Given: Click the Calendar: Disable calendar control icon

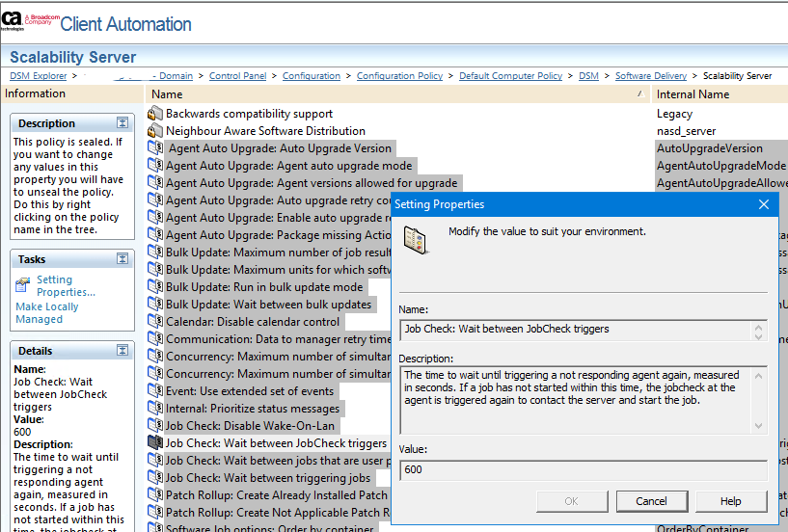Looking at the screenshot, I should pyautogui.click(x=155, y=322).
